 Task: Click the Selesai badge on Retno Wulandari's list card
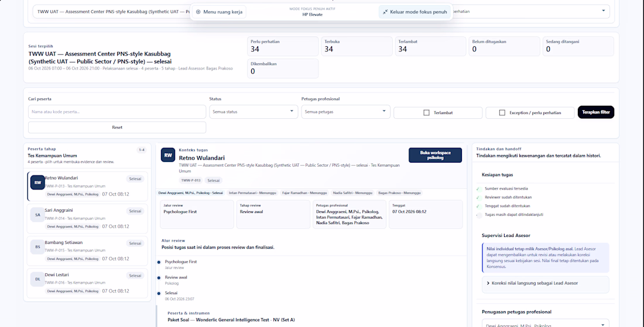135,178
